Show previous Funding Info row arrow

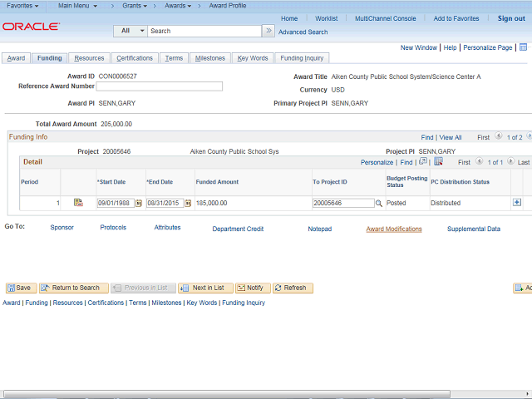pos(498,136)
